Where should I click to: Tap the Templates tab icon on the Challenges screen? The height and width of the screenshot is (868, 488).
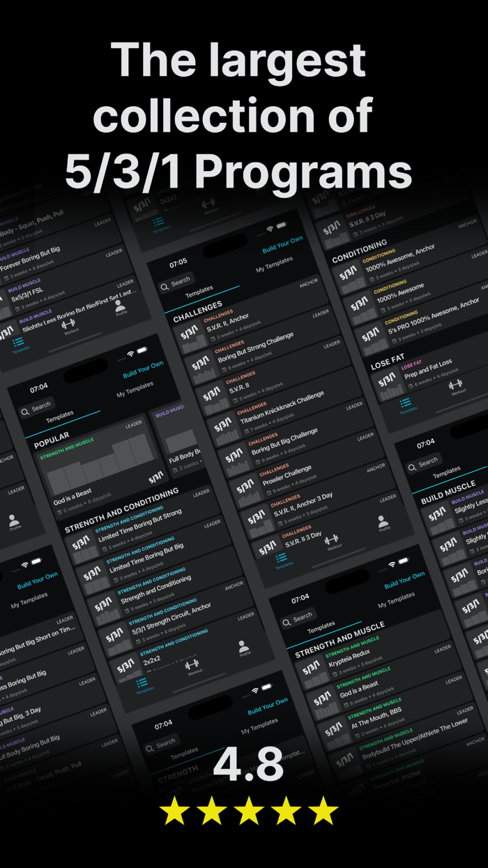[x=281, y=560]
